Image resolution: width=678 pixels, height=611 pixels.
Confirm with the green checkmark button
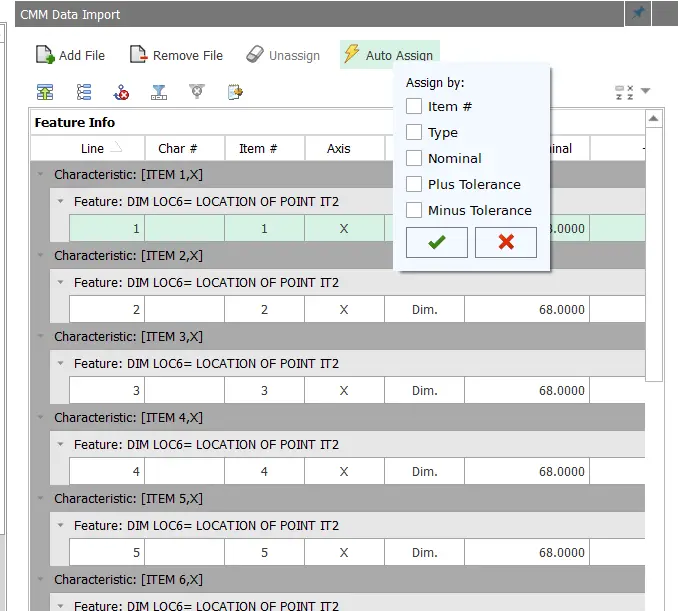[x=436, y=242]
